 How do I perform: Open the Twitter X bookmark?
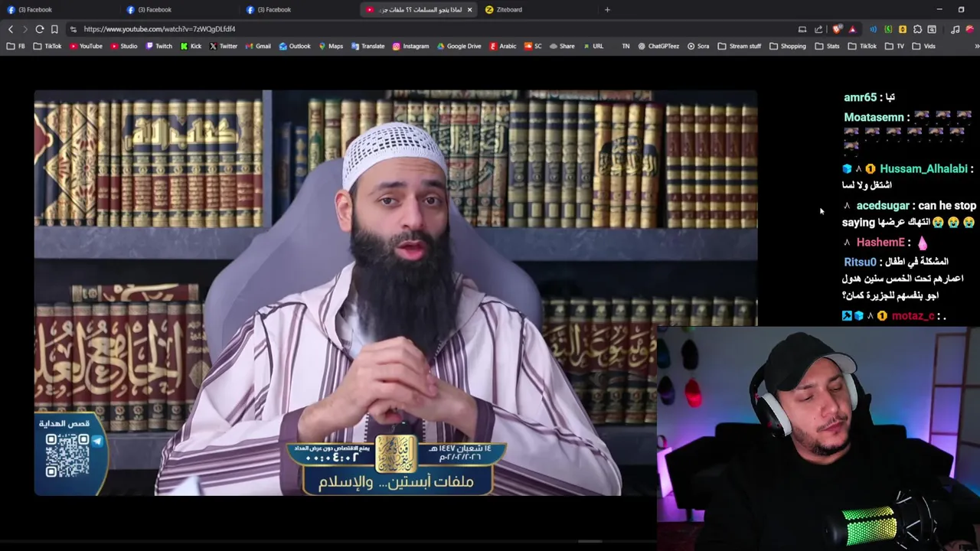tap(224, 46)
